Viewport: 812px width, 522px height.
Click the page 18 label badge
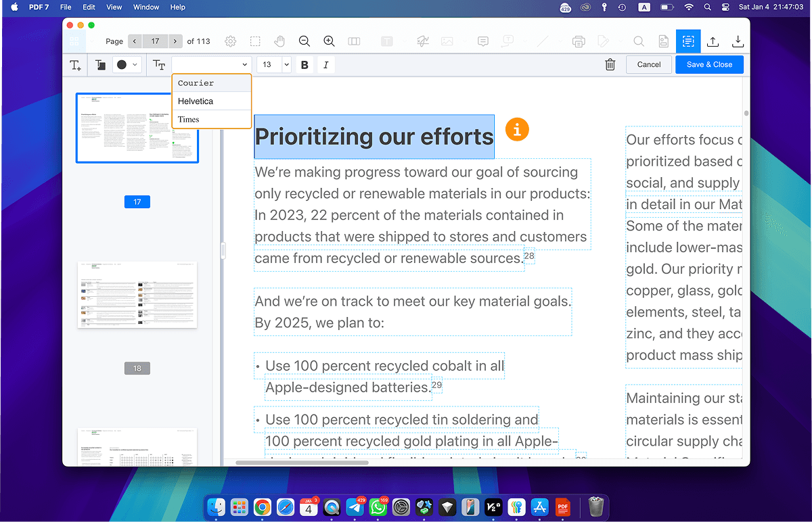[x=137, y=369]
